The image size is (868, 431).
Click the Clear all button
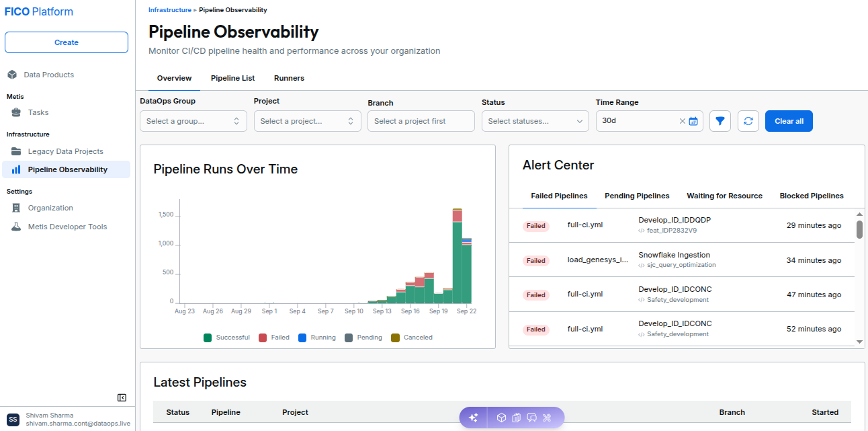789,121
